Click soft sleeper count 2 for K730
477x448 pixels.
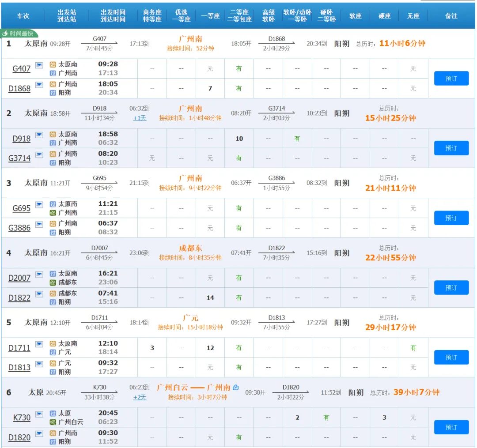tap(297, 418)
